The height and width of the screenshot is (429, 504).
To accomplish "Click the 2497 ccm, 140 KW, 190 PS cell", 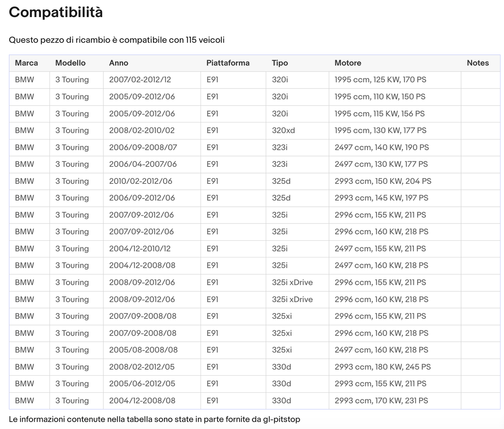I will tap(395, 148).
